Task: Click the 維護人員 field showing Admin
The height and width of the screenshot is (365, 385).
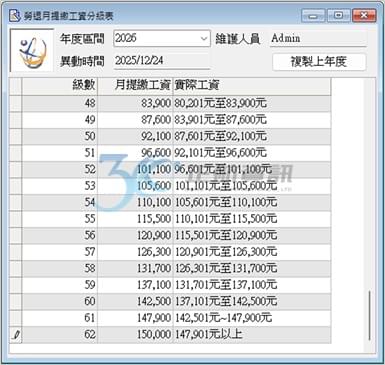Action: (318, 38)
